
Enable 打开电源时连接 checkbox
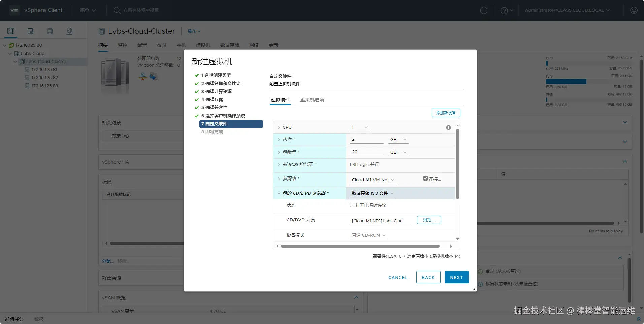click(x=352, y=205)
